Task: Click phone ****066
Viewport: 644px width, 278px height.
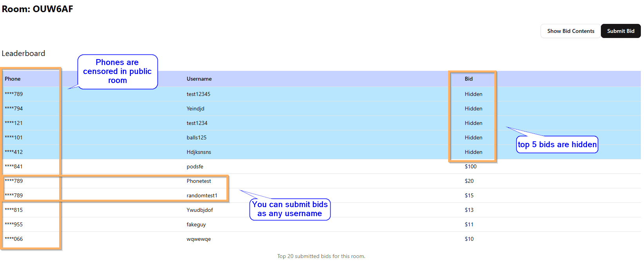Action: [x=14, y=239]
